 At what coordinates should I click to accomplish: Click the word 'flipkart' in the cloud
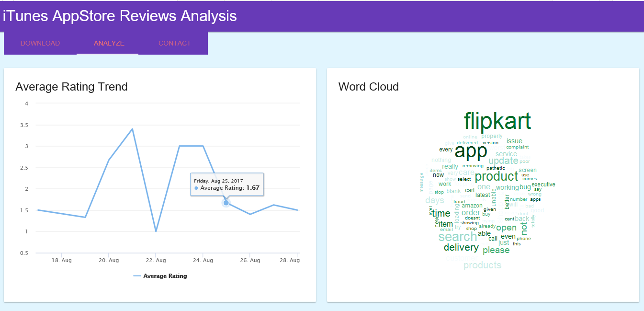coord(497,121)
